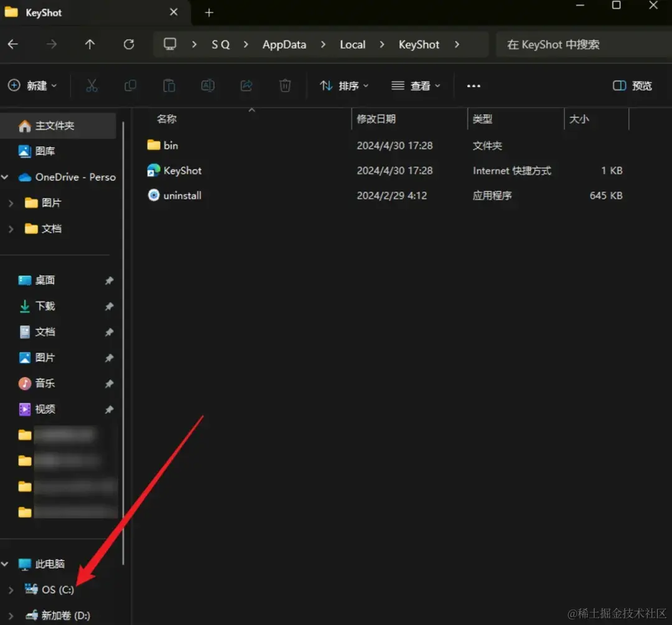The image size is (672, 625).
Task: Click Local in the address breadcrumb
Action: coord(353,44)
